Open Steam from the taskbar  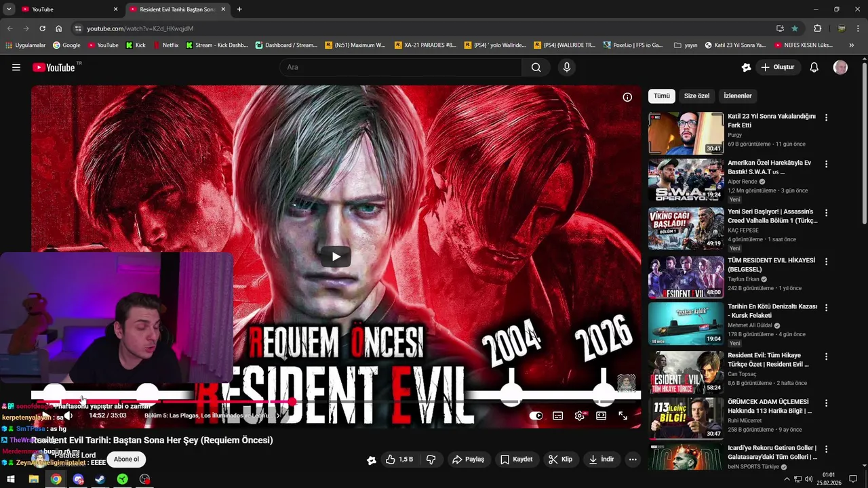[x=100, y=479]
